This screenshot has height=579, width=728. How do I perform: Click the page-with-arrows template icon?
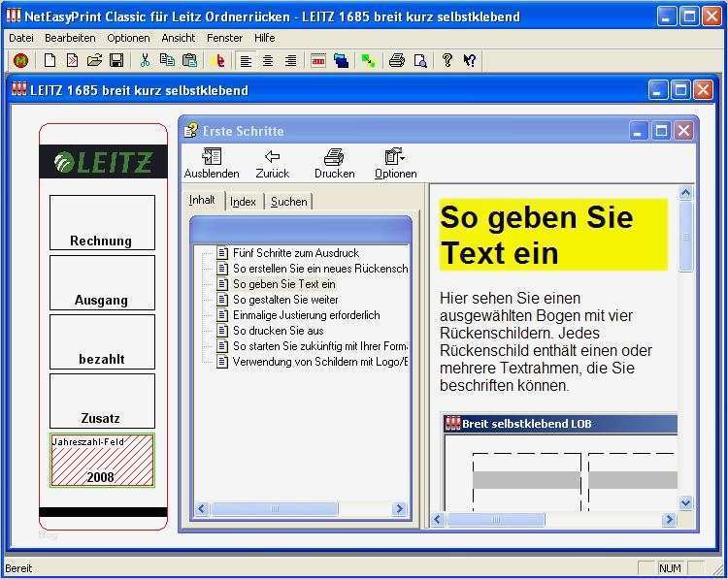[72, 61]
